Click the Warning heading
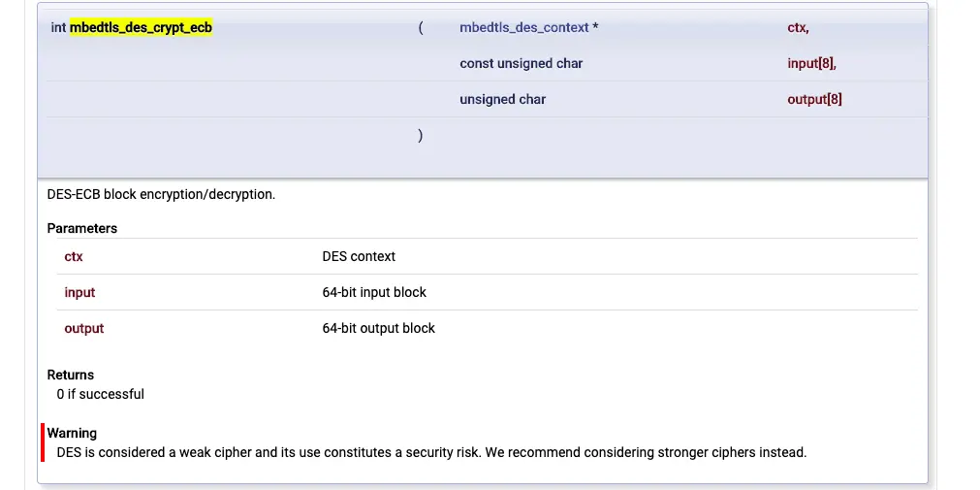This screenshot has width=980, height=490. pos(72,433)
